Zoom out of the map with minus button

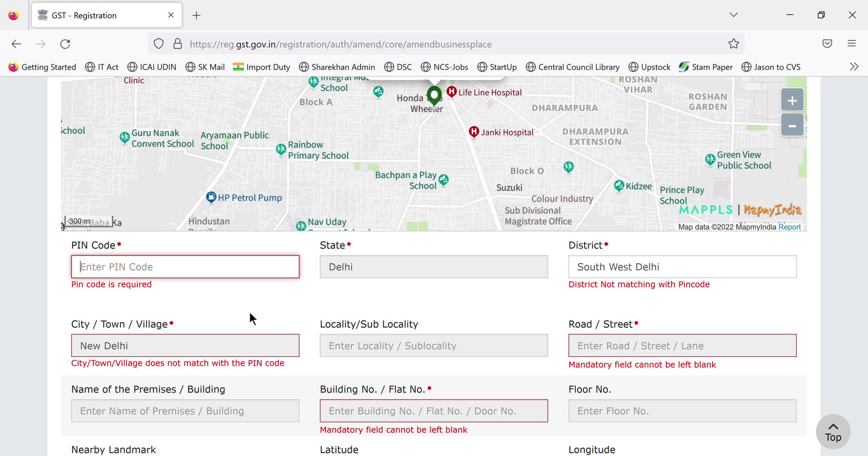click(792, 126)
